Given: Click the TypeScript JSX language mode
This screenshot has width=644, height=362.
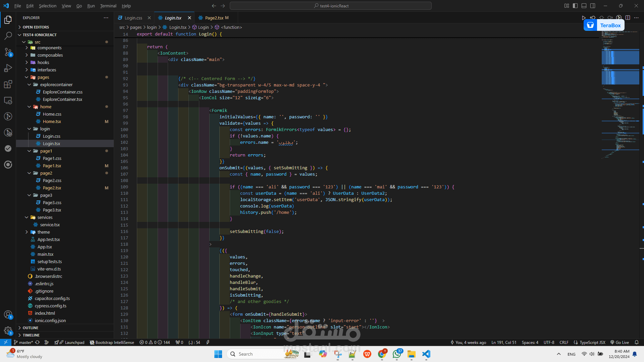Looking at the screenshot, I should [x=592, y=342].
